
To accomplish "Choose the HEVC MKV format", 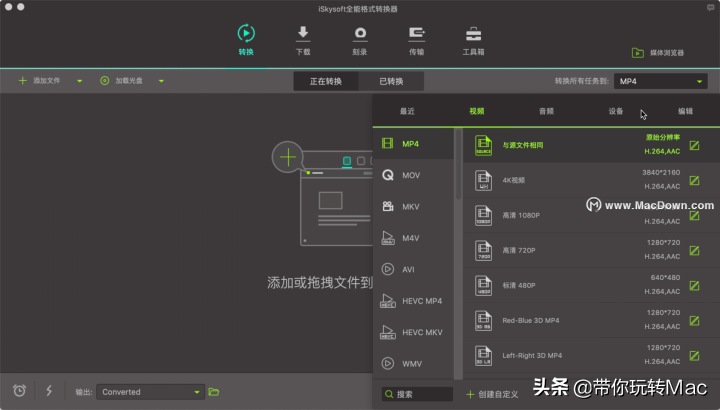I will point(413,332).
